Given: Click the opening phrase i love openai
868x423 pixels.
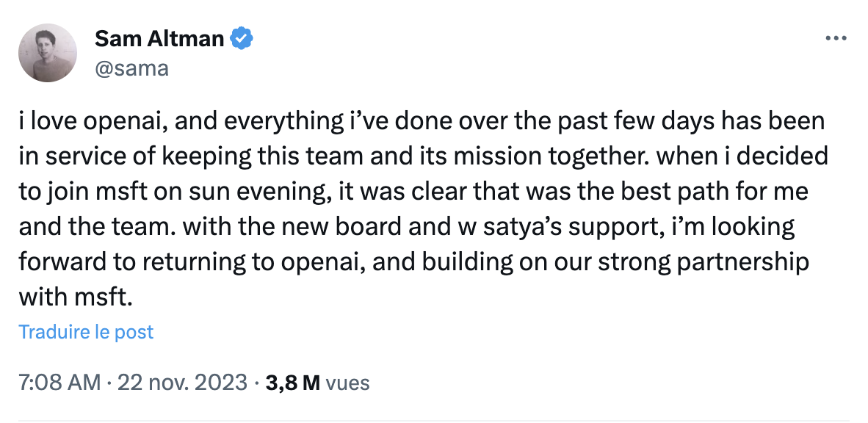Looking at the screenshot, I should click(93, 121).
